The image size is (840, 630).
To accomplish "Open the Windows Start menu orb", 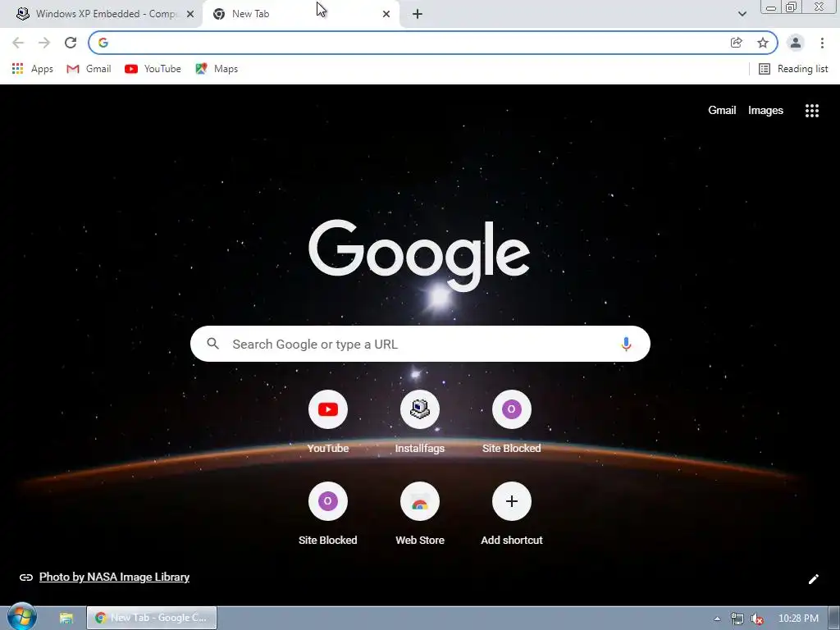I will (x=22, y=617).
